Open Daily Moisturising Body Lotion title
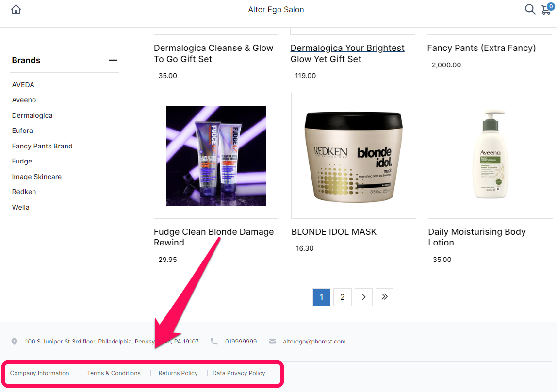The image size is (557, 392). (x=477, y=237)
